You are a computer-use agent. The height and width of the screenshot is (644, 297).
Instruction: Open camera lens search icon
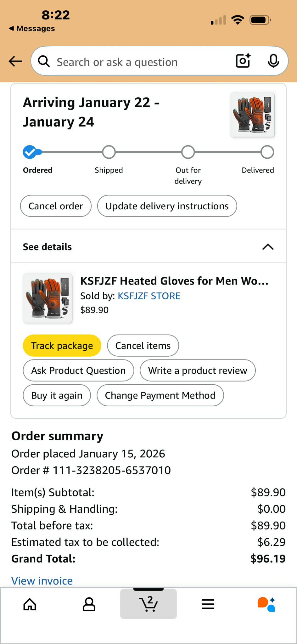coord(243,61)
